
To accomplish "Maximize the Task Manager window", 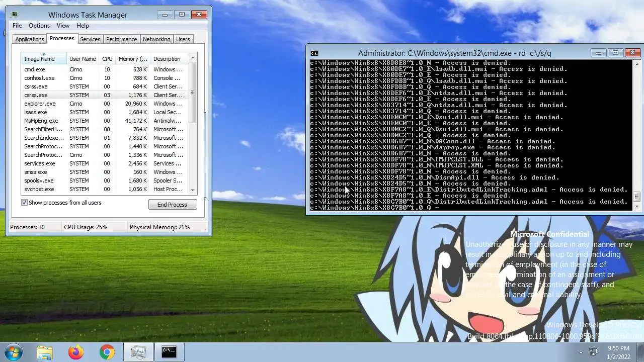I will coord(182,15).
